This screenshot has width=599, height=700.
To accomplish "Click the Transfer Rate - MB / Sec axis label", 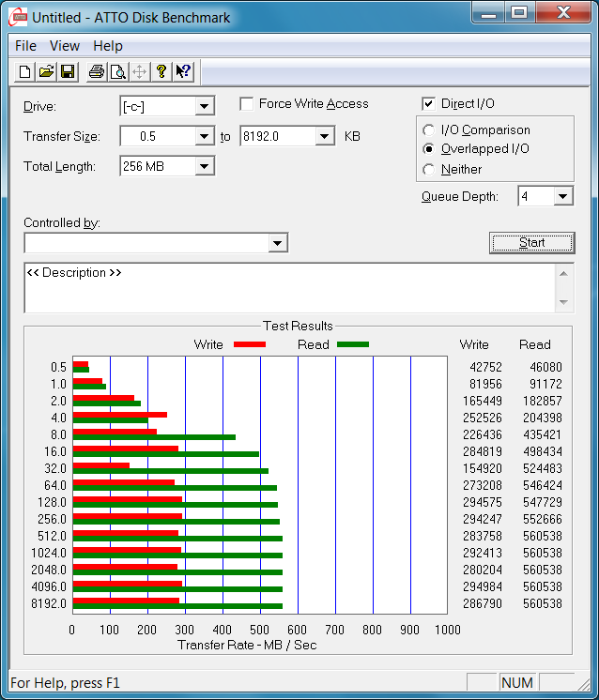I will point(247,645).
